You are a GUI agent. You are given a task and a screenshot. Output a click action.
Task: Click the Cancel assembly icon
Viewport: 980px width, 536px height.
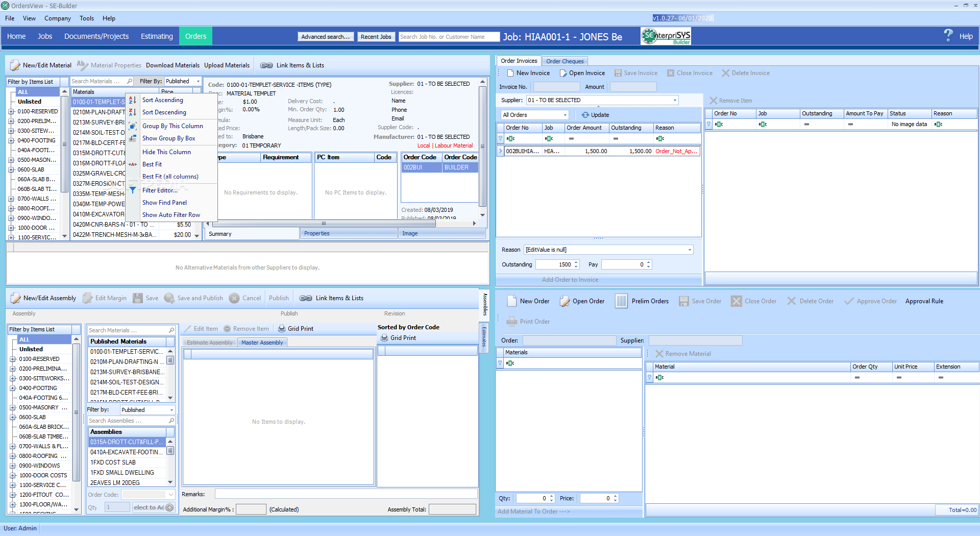[x=234, y=298]
